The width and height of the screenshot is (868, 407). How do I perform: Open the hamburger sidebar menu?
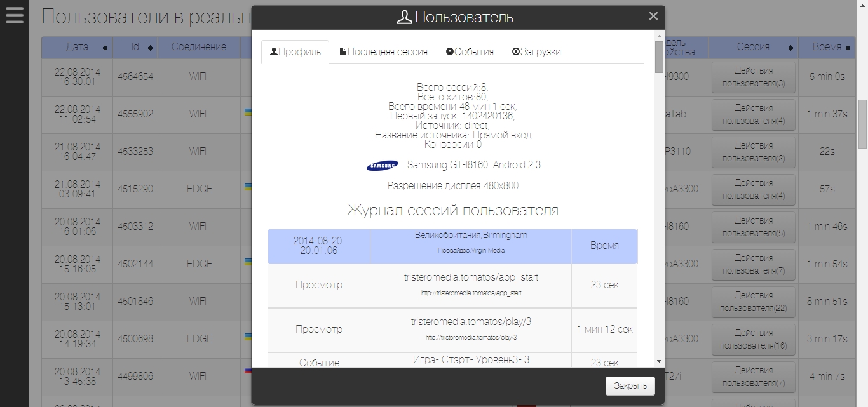(x=14, y=15)
